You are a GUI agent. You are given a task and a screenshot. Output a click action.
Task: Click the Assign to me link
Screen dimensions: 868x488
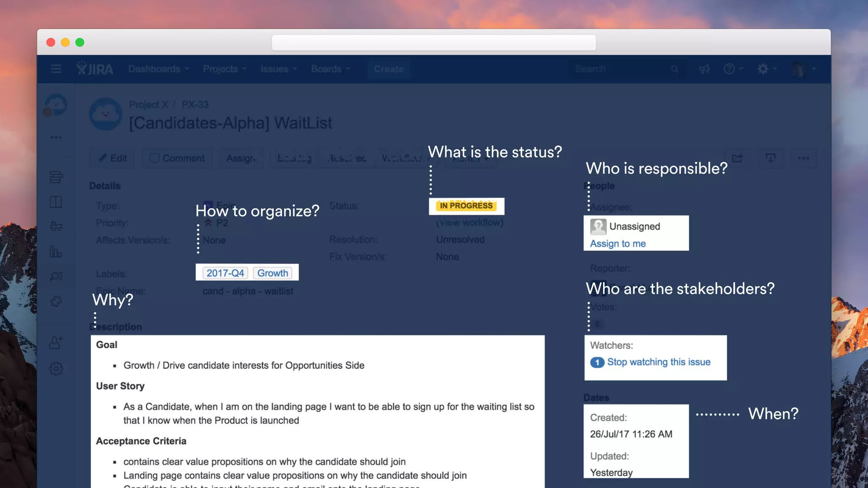click(x=618, y=244)
